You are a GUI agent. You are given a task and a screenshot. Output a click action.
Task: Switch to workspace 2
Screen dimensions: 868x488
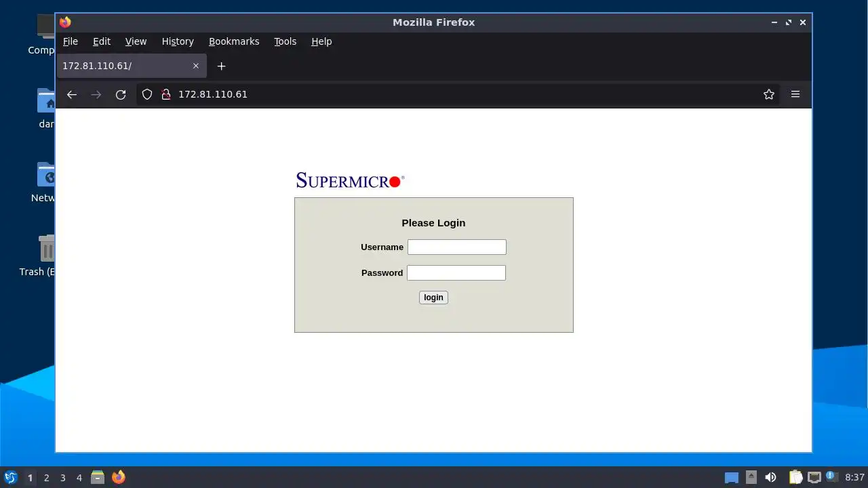[46, 478]
